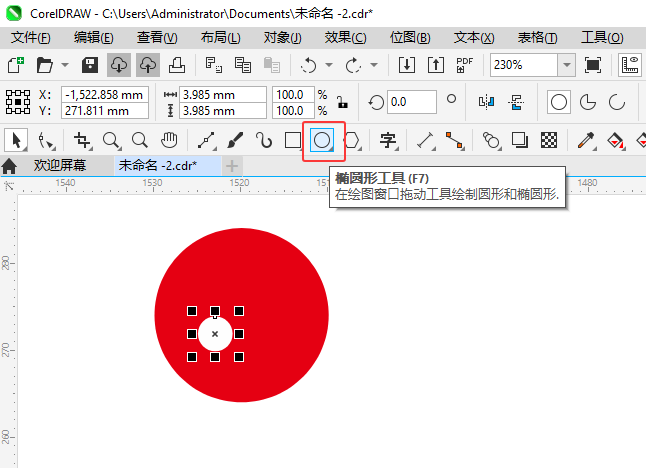Click the Publish to PDF icon
Viewport: 646px width, 468px height.
(x=464, y=65)
